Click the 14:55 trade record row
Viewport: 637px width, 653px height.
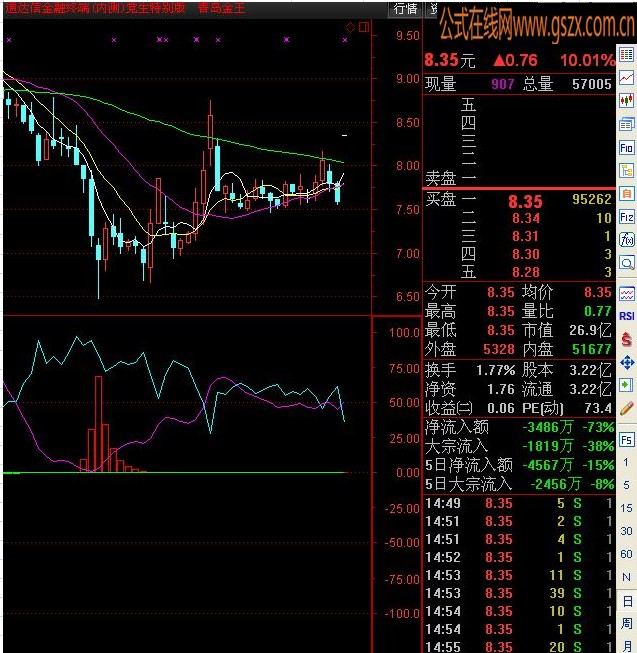point(519,647)
